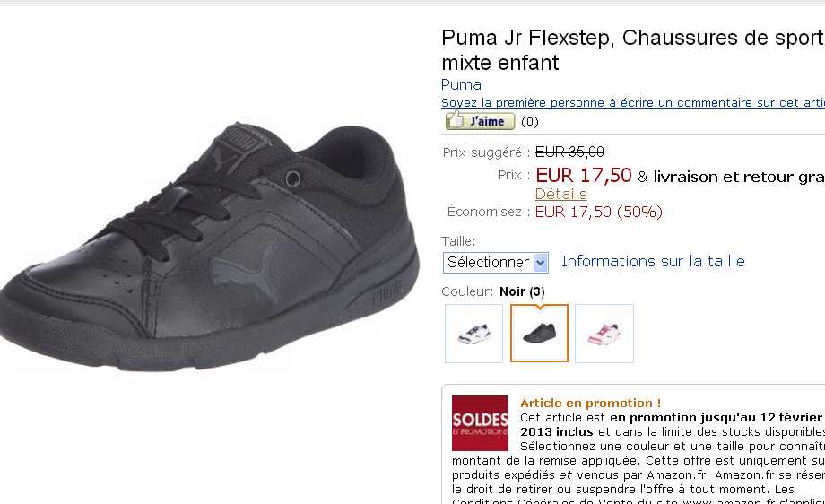Image resolution: width=825 pixels, height=504 pixels.
Task: Click the Puma cat logo on shoe
Action: tap(247, 273)
